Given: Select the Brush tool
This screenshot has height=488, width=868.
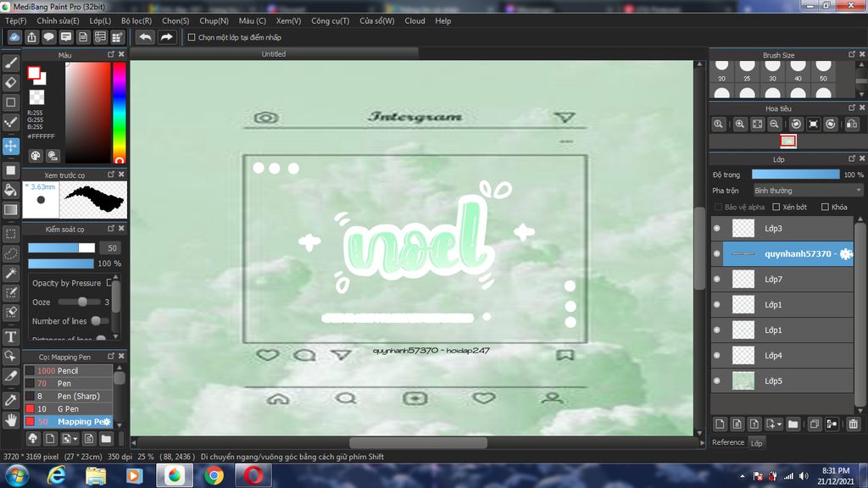Looking at the screenshot, I should [x=10, y=63].
